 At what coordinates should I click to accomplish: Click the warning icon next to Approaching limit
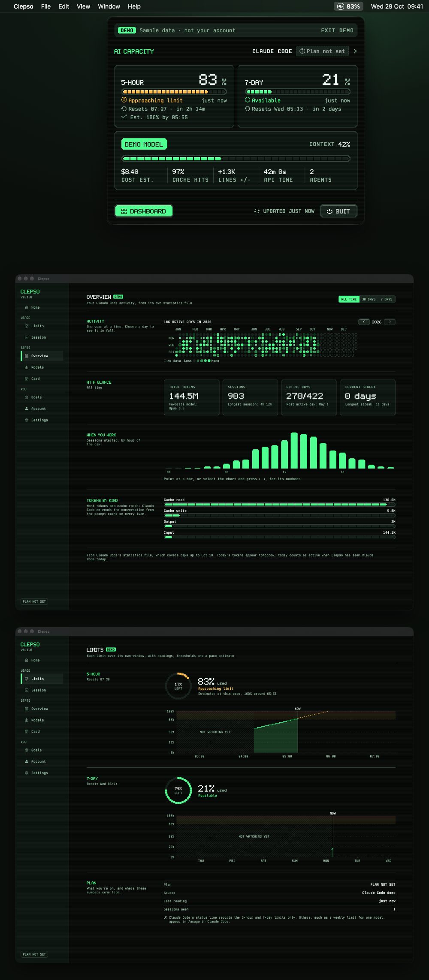point(124,100)
